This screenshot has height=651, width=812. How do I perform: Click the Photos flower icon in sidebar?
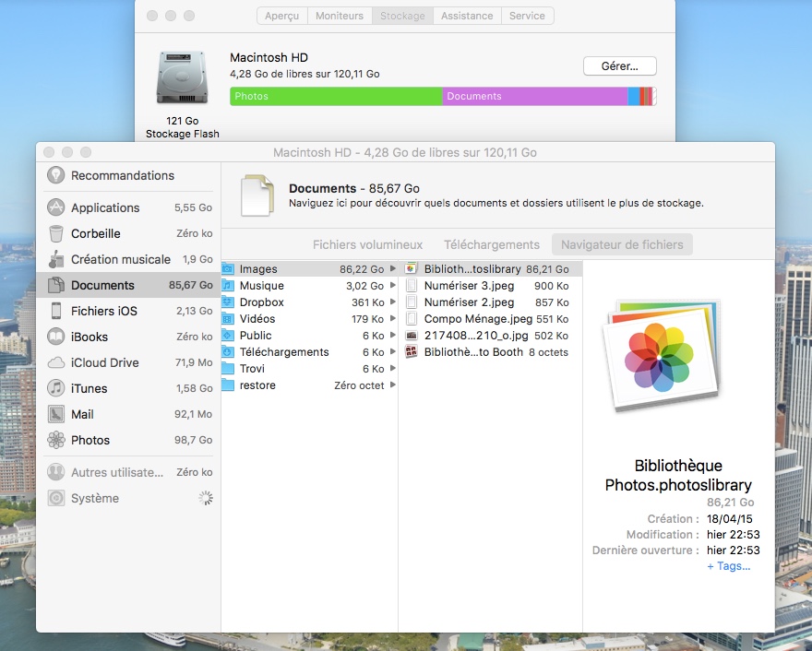pos(56,440)
